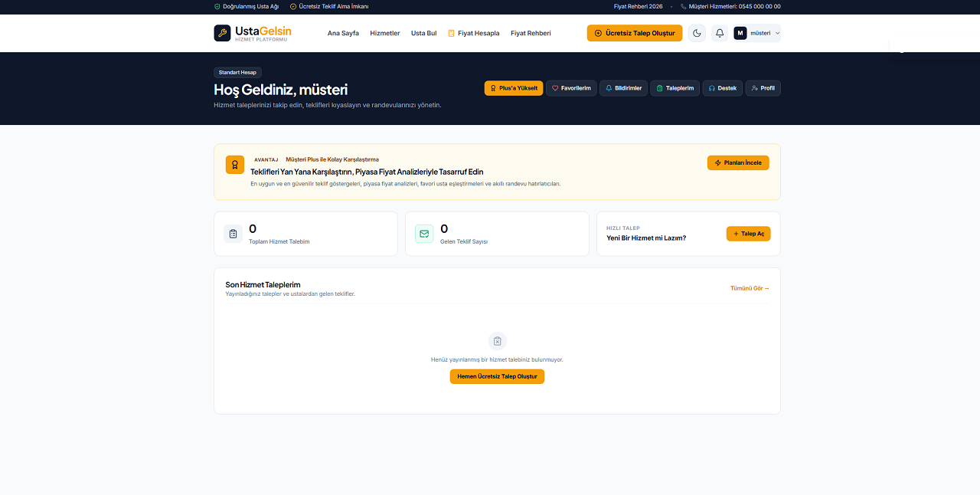Click the envelope icon beside Gelen Teklif Sayısı
The image size is (980, 495).
click(424, 234)
